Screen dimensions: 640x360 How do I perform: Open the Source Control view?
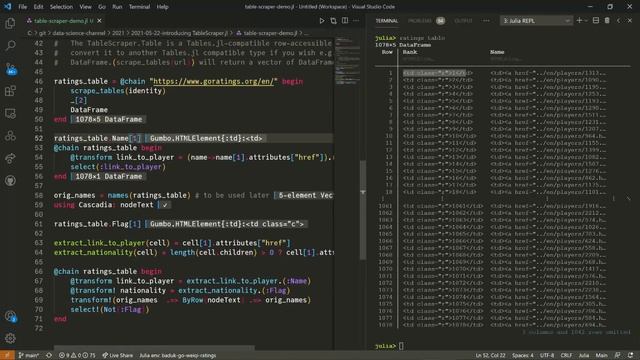pos(10,69)
